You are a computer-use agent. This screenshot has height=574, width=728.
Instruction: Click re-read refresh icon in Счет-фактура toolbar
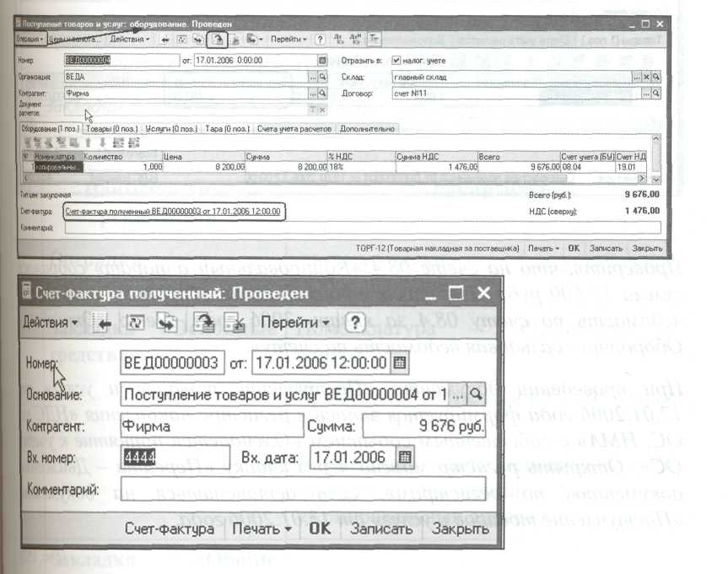click(136, 323)
